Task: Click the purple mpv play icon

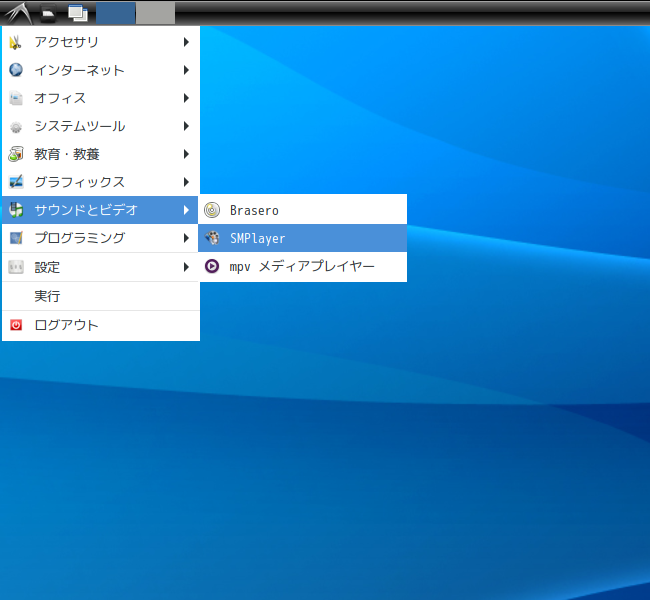Action: pos(212,266)
